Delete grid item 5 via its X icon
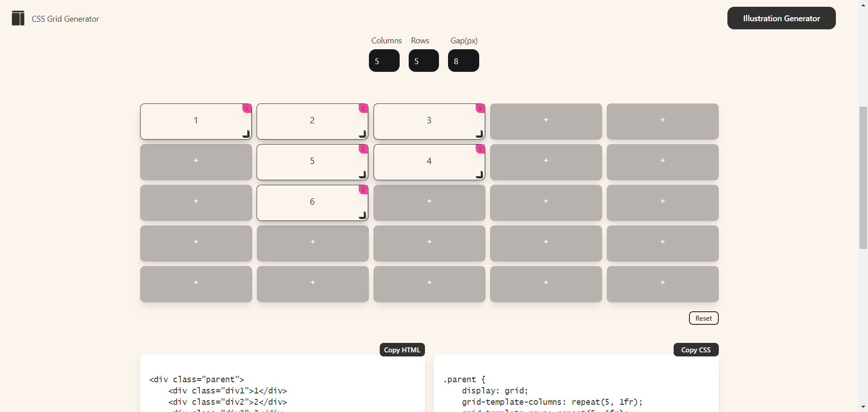The width and height of the screenshot is (868, 412). click(363, 149)
